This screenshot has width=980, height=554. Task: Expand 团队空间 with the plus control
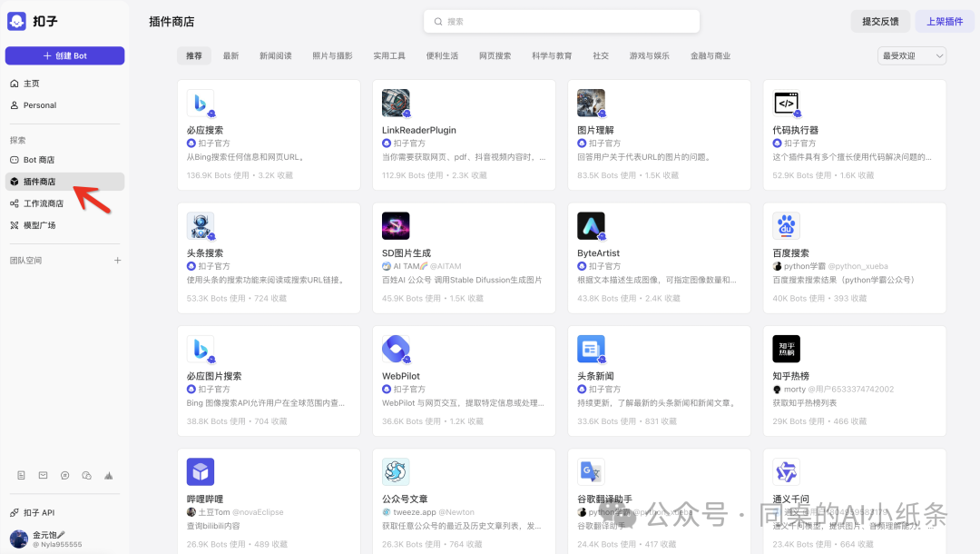pos(117,260)
